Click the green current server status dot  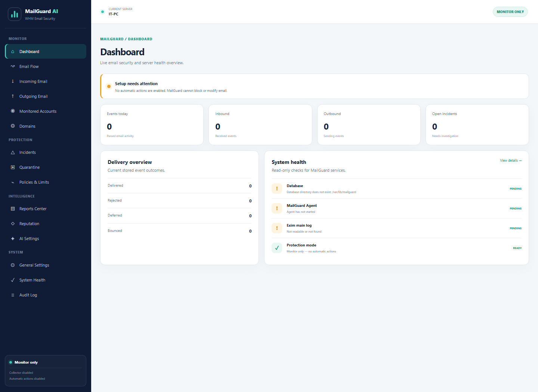click(102, 12)
